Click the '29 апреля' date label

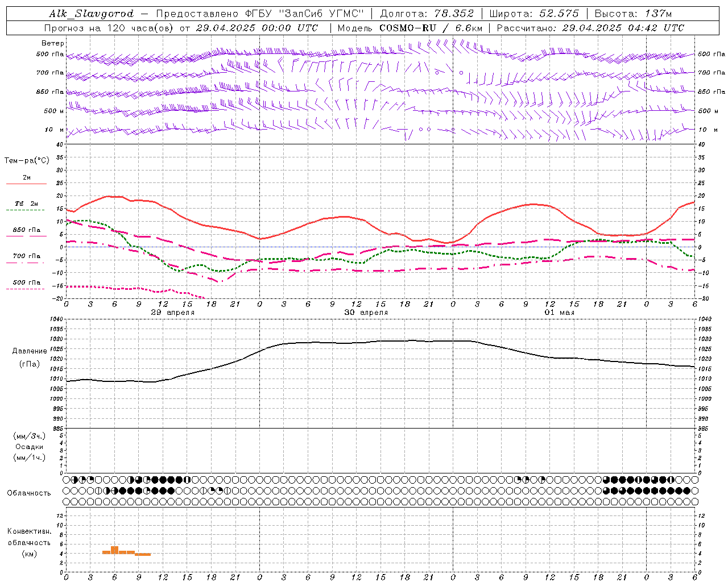(x=172, y=312)
